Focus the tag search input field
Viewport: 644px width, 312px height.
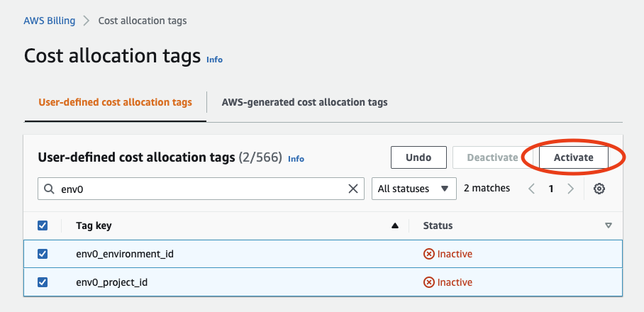[x=199, y=189]
